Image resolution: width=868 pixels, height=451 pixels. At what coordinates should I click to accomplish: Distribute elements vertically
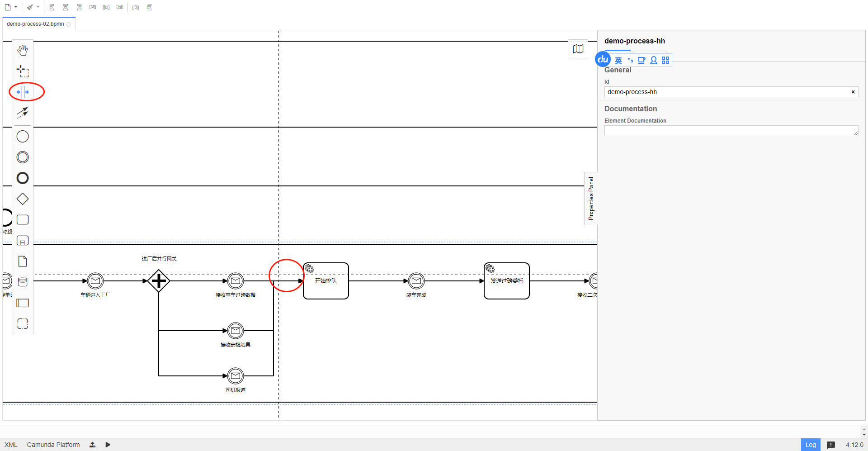149,7
